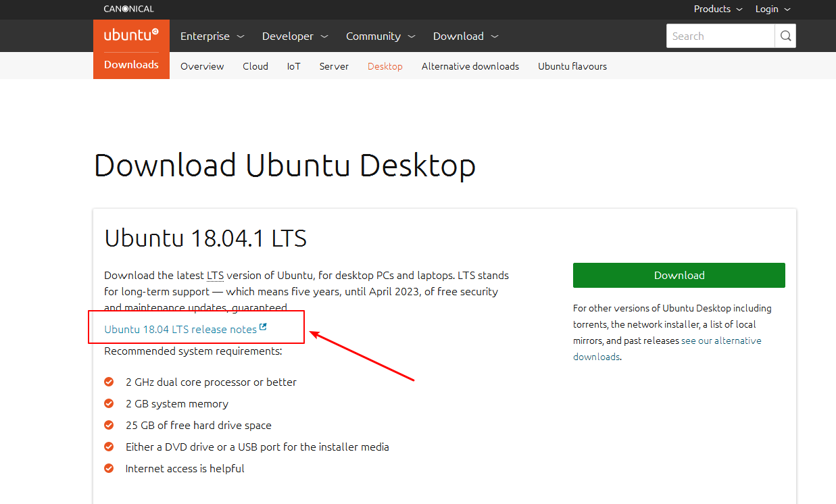This screenshot has width=836, height=504.
Task: Click inside the Search input field
Action: click(x=716, y=35)
